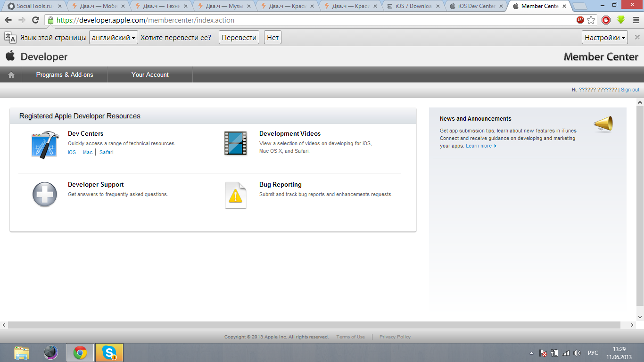Open the dark sphere app in taskbar
This screenshot has width=644, height=362.
pos(50,353)
